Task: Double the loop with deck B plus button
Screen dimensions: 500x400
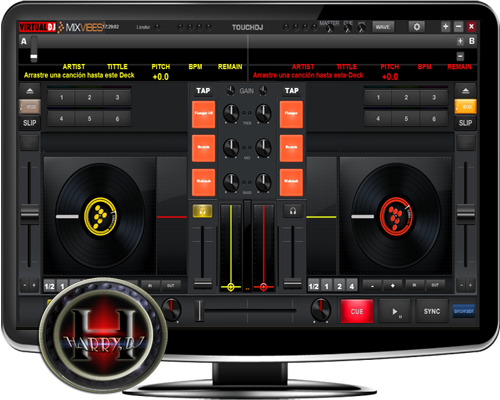Action: point(392,286)
